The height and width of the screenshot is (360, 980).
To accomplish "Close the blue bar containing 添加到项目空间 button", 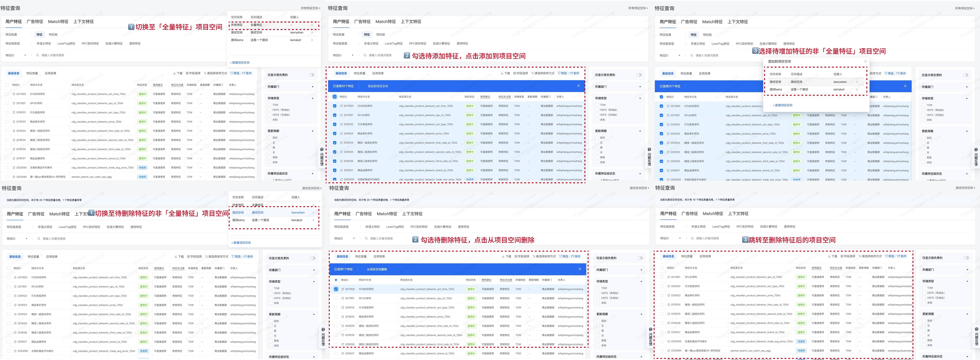I will 578,86.
